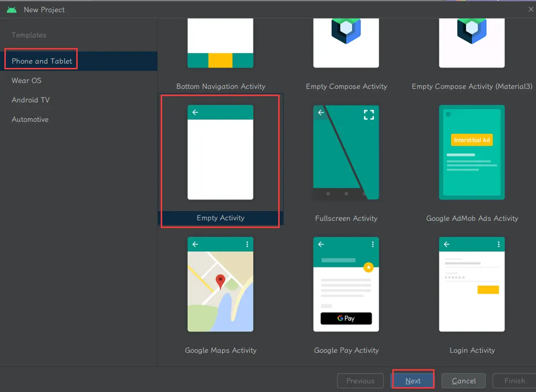The height and width of the screenshot is (392, 536).
Task: Click the Interstitial Ad yellow label
Action: 471,140
